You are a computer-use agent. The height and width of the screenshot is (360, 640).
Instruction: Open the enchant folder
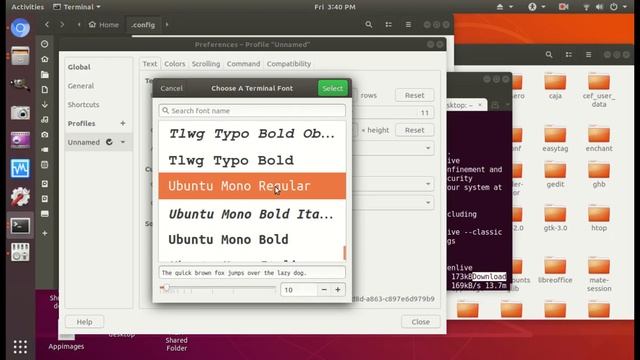(599, 139)
